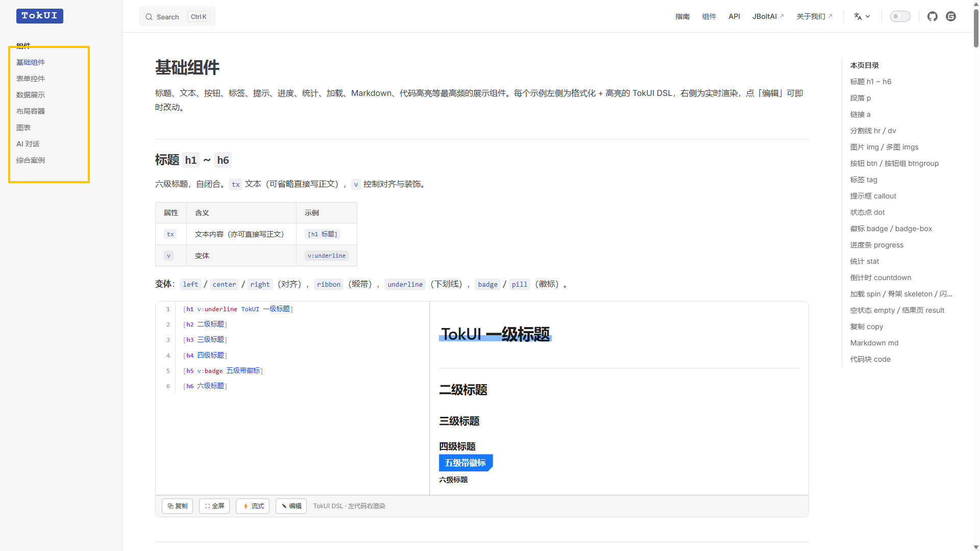Viewport: 980px width, 551px height.
Task: Click the 编辑 edit button
Action: click(x=291, y=506)
